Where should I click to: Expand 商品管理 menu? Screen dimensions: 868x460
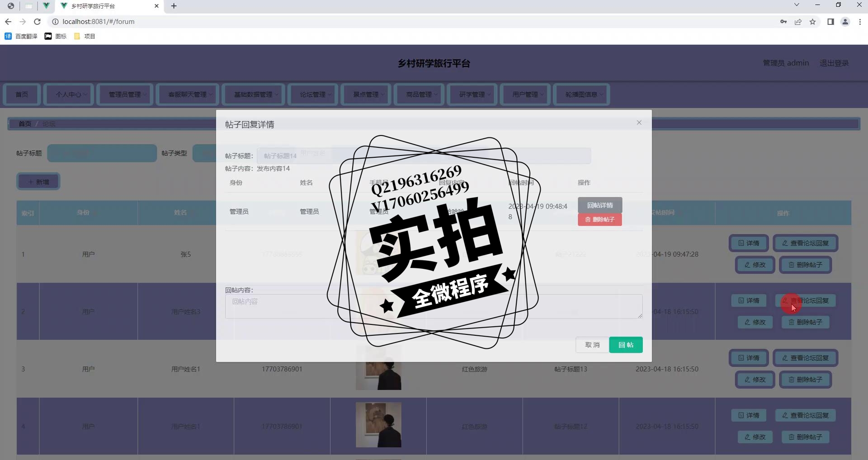point(419,94)
